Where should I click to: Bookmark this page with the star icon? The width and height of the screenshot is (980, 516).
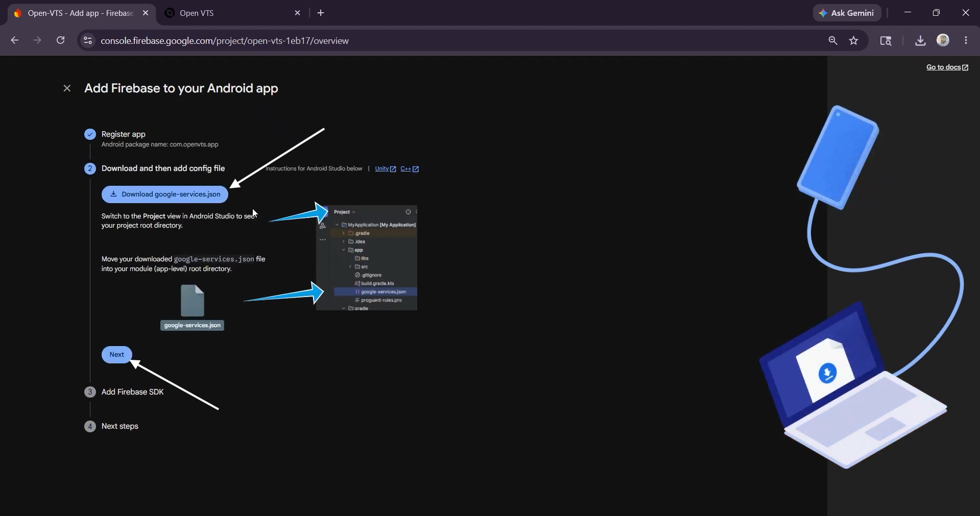[x=854, y=40]
